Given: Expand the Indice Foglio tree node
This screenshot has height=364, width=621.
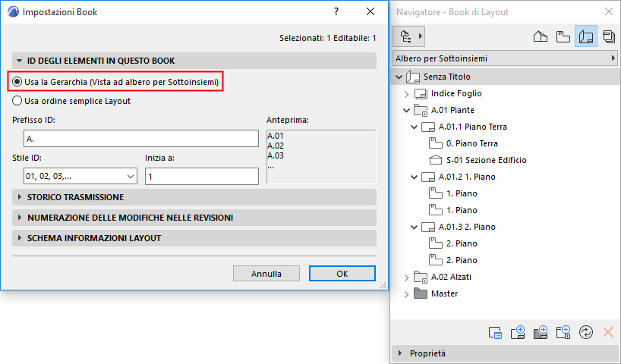Looking at the screenshot, I should (x=406, y=94).
